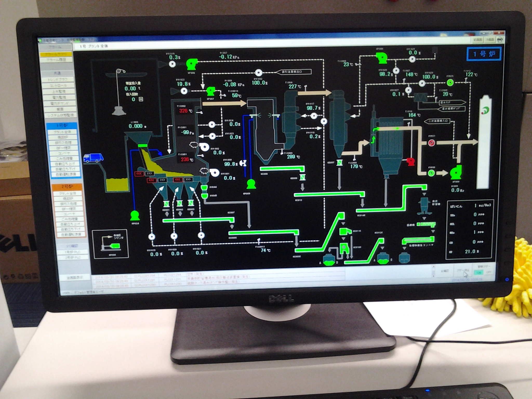This screenshot has height=399, width=532.
Task: Click the crane grab bucket icon
Action: click(x=119, y=111)
